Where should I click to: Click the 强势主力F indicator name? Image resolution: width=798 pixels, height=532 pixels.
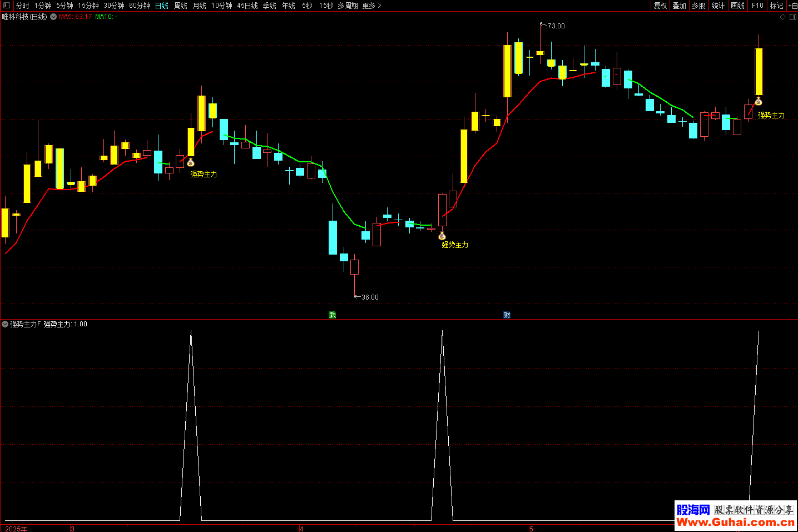(26, 324)
